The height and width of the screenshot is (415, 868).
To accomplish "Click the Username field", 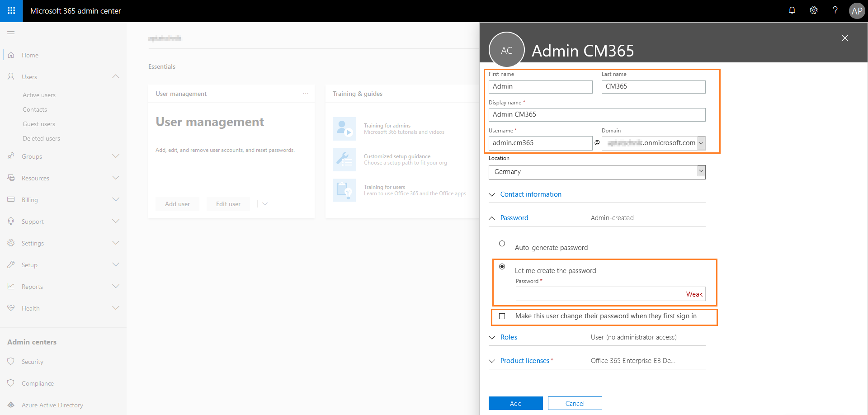I will click(541, 143).
